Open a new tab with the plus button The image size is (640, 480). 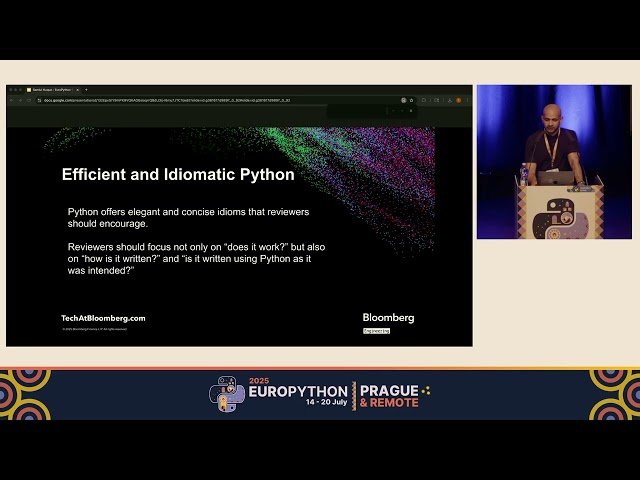[x=86, y=90]
